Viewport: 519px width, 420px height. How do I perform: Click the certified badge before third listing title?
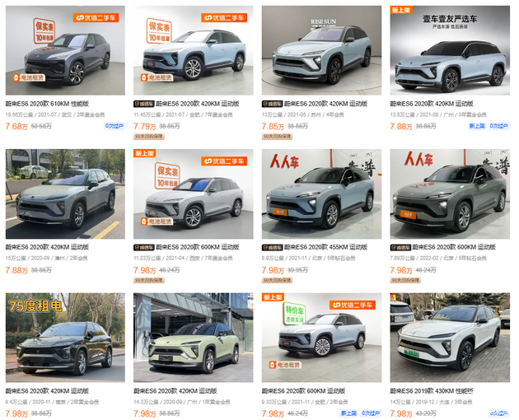tap(272, 104)
